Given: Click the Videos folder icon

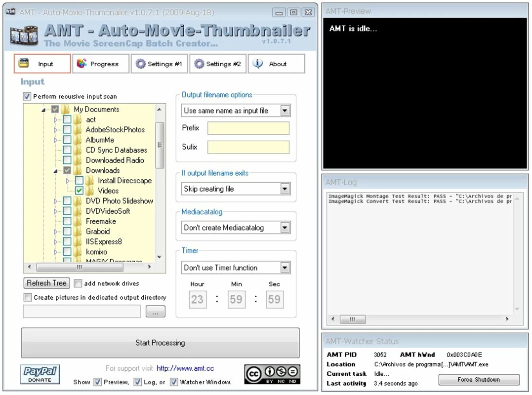Looking at the screenshot, I should pos(90,191).
